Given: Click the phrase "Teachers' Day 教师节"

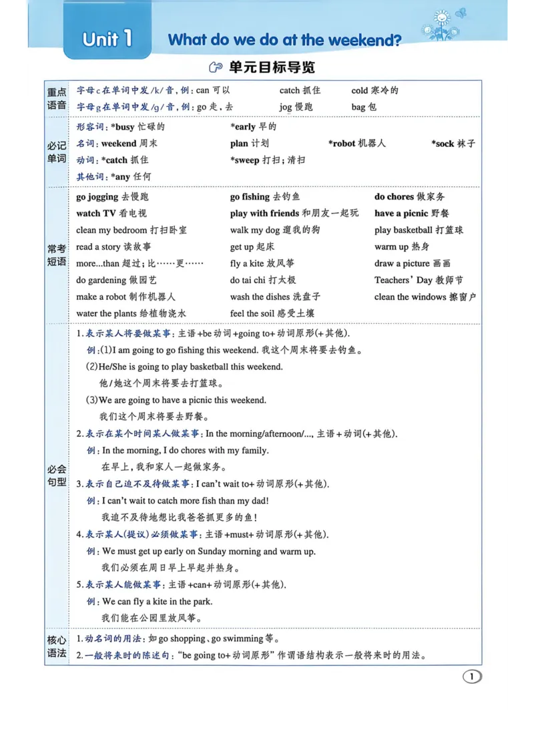Looking at the screenshot, I should 419,280.
